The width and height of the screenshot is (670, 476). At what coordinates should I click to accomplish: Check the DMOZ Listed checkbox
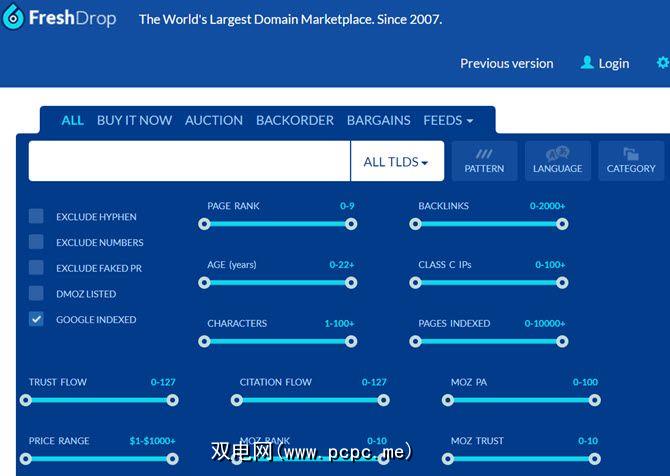coord(36,293)
